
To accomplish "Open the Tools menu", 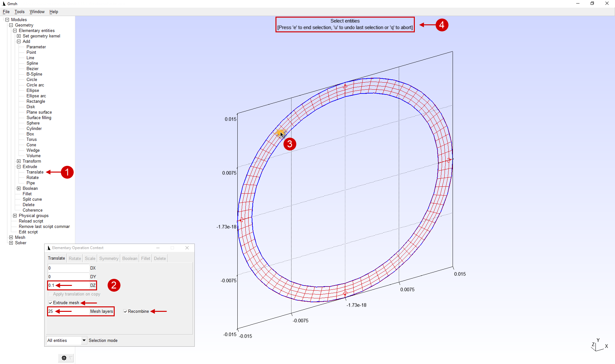I will point(19,12).
